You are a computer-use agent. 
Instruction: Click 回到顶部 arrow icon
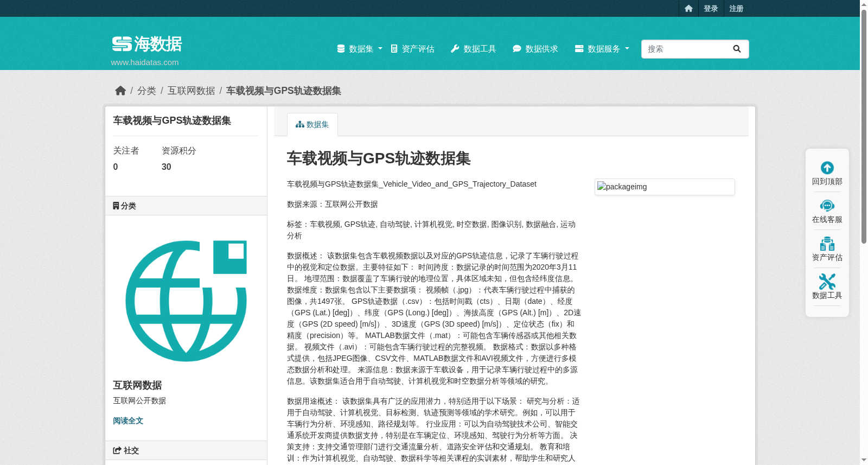(x=827, y=168)
